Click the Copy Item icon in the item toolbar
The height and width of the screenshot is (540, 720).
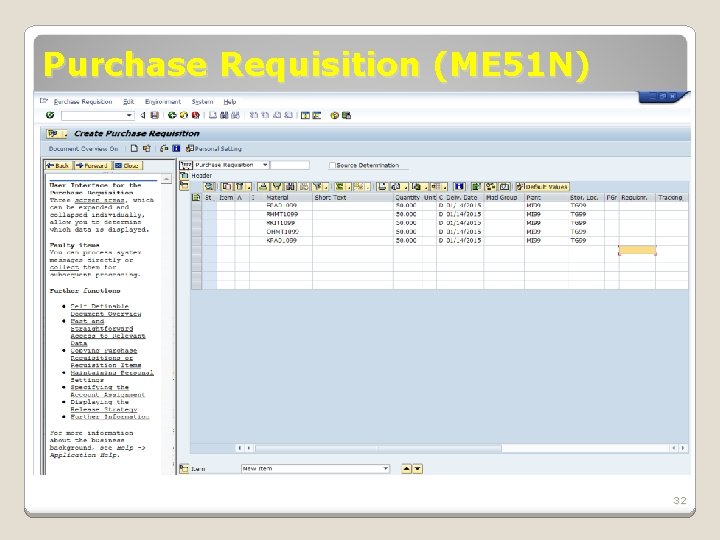(x=227, y=186)
